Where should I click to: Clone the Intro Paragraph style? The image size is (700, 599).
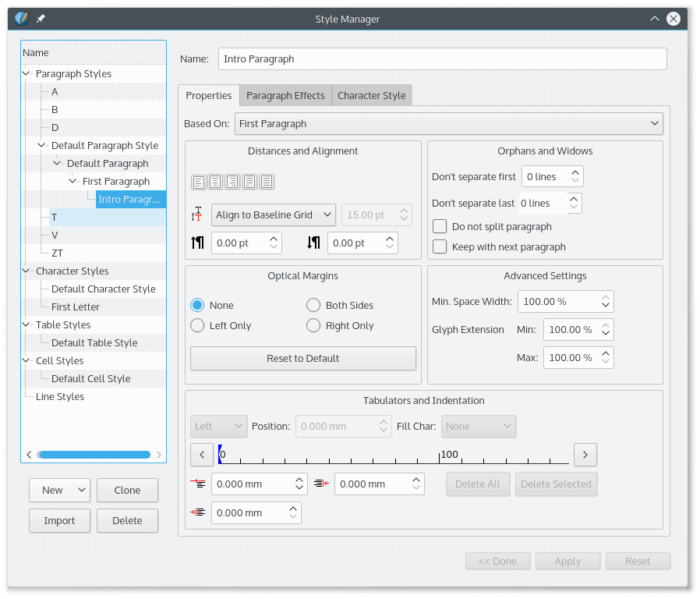coord(127,491)
